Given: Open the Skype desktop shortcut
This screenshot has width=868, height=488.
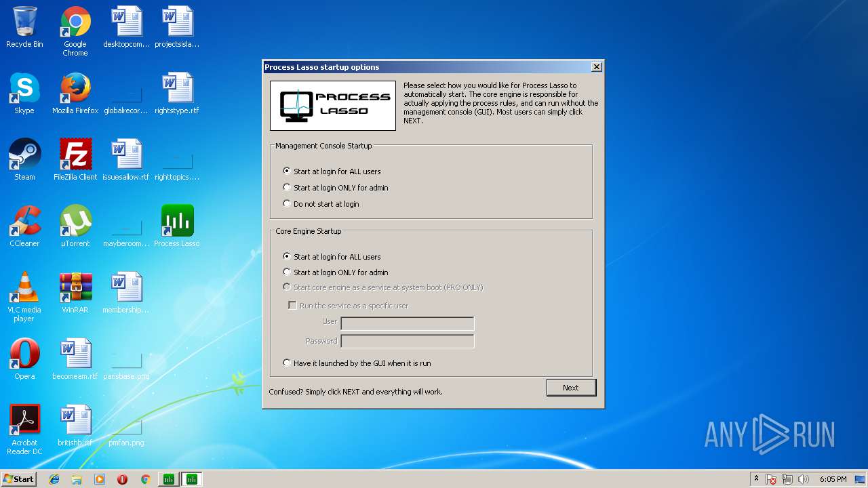Looking at the screenshot, I should point(24,94).
